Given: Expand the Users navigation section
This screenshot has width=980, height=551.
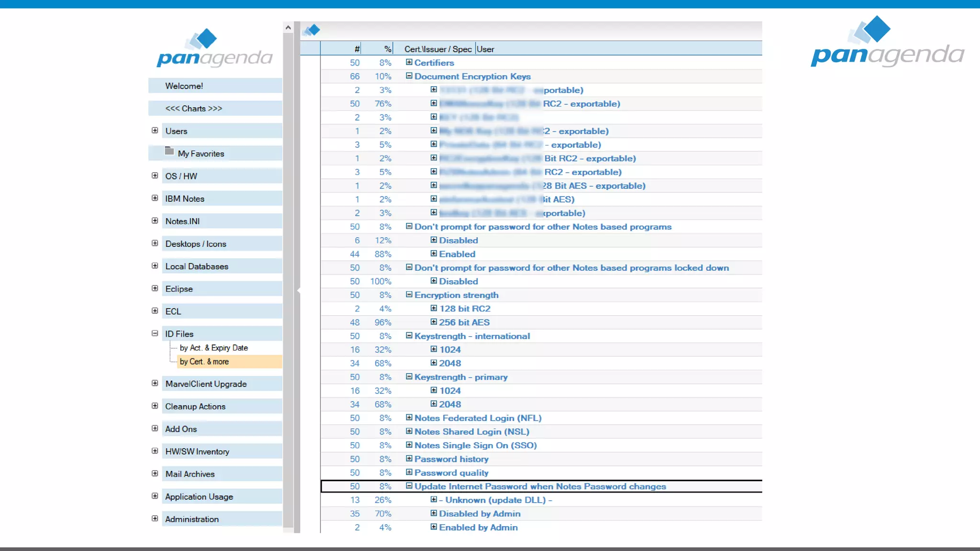Looking at the screenshot, I should 155,131.
